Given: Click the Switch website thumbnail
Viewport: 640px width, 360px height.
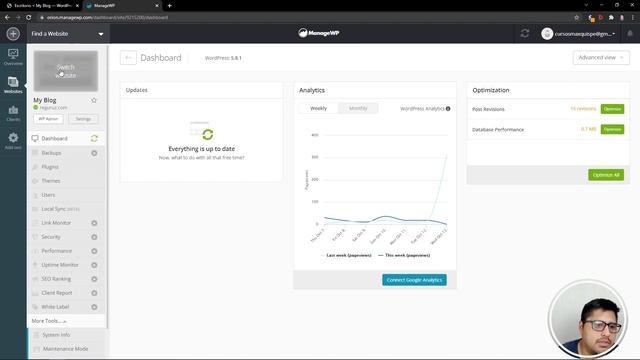Looking at the screenshot, I should click(x=66, y=71).
